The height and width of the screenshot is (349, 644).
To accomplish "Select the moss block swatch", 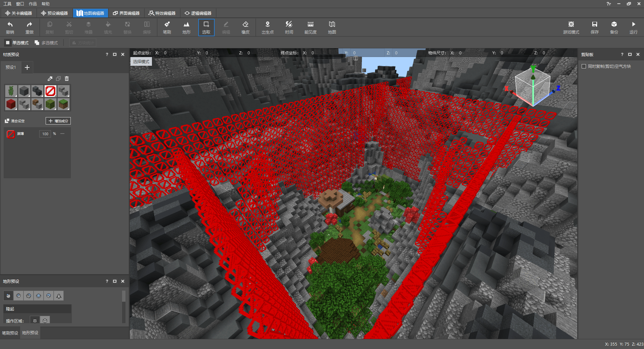I will coord(50,104).
